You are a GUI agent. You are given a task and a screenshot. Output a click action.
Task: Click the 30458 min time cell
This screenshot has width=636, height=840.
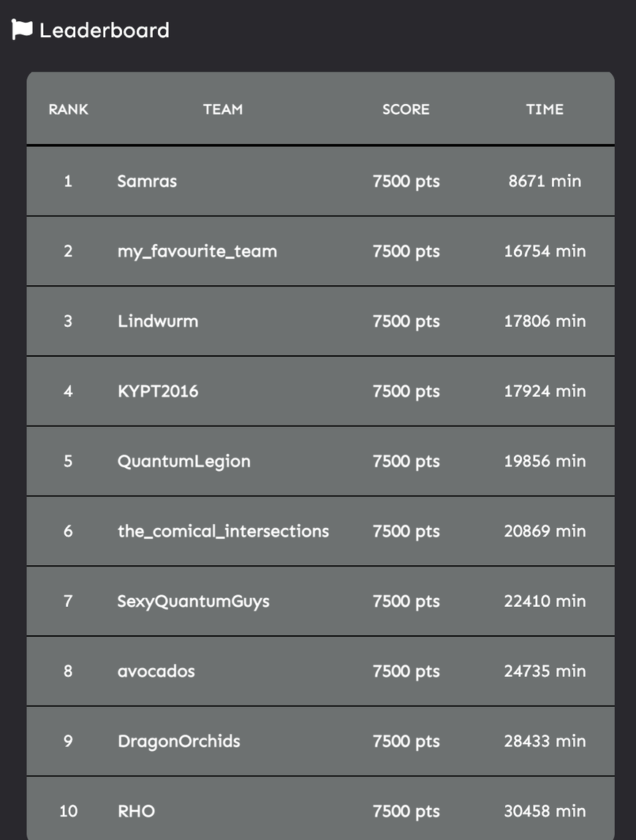[x=545, y=811]
